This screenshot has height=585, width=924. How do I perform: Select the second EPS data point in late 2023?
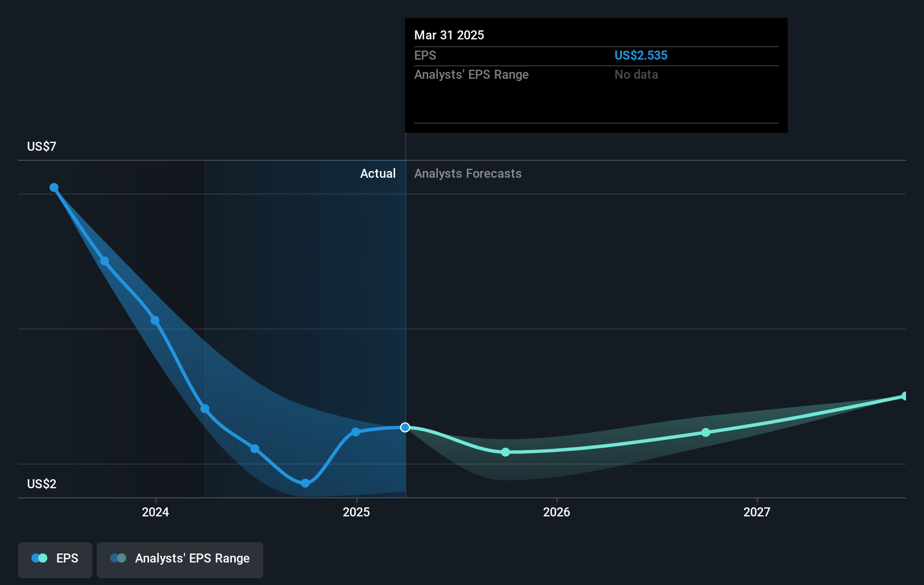tap(105, 261)
